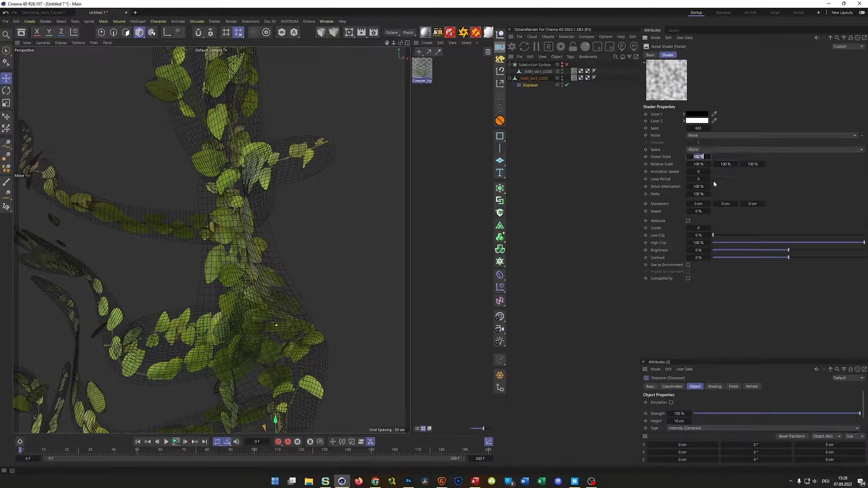Enable the Use as Environment checkbox
This screenshot has width=868, height=488.
point(688,265)
